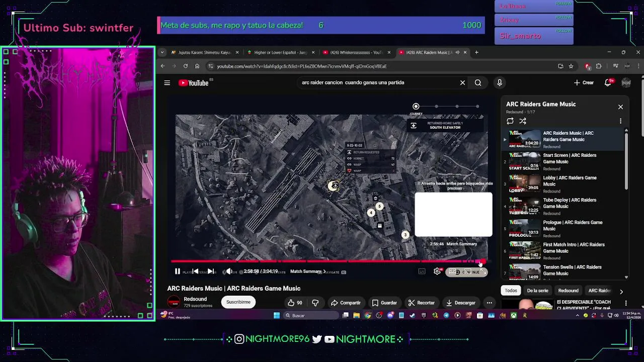This screenshot has width=644, height=362.
Task: Click the taskbar Buscar search box
Action: point(311,315)
